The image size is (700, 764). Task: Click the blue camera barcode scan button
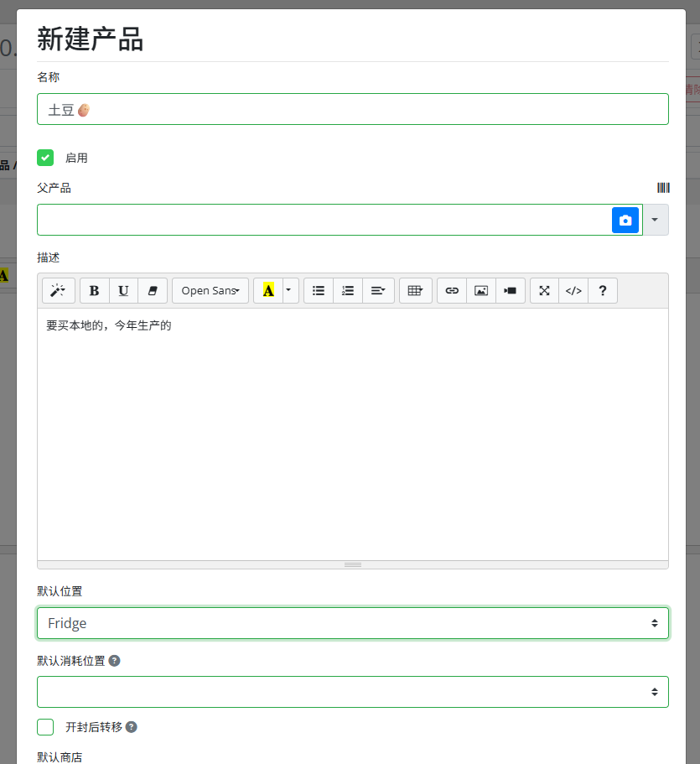tap(625, 221)
